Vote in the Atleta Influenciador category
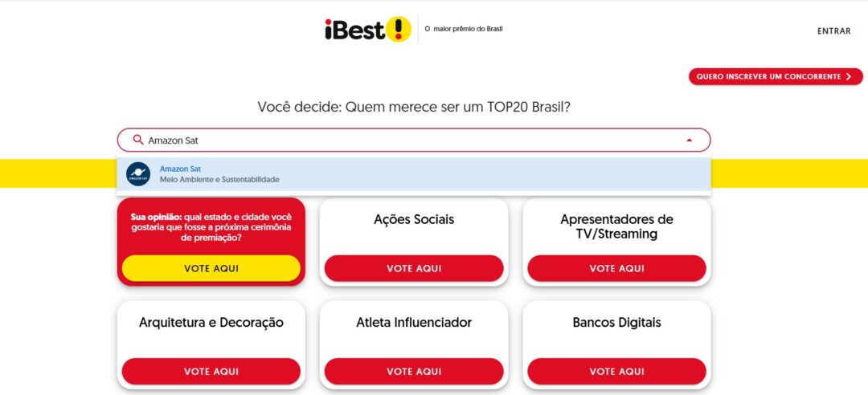The height and width of the screenshot is (395, 868). click(414, 371)
